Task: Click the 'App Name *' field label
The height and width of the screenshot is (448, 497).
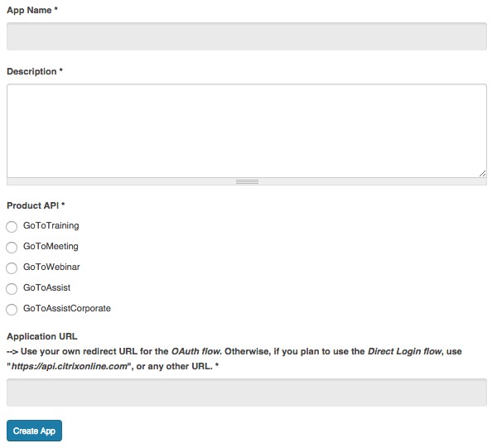Action: pyautogui.click(x=32, y=10)
